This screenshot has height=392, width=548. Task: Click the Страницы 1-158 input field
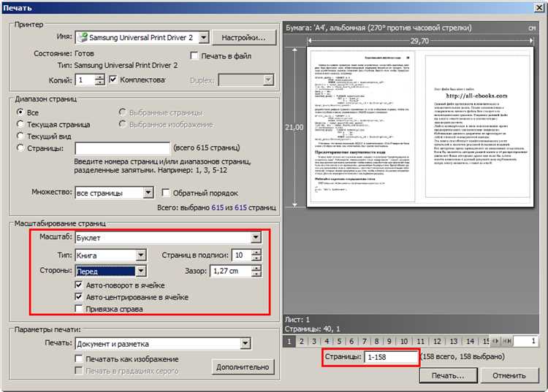pyautogui.click(x=391, y=357)
